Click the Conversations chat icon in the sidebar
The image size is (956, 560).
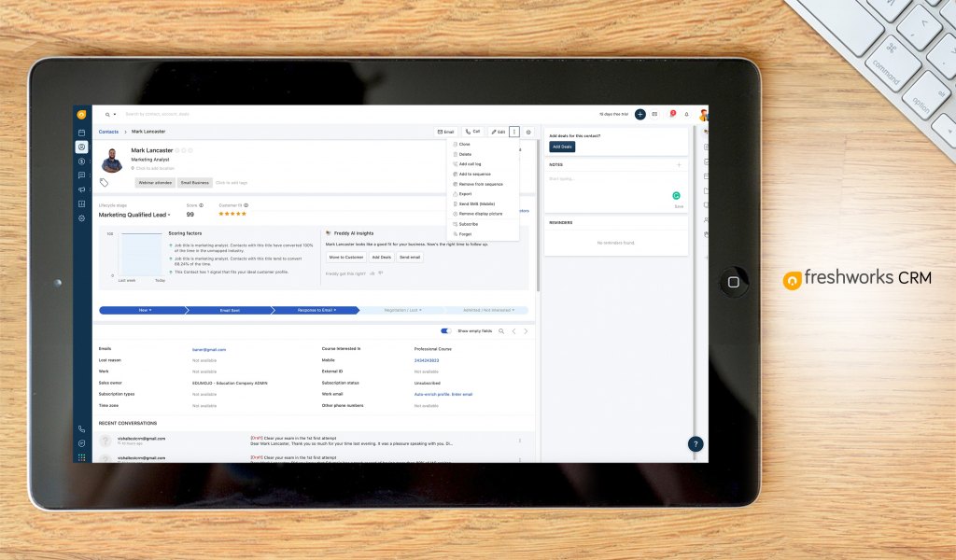[82, 175]
